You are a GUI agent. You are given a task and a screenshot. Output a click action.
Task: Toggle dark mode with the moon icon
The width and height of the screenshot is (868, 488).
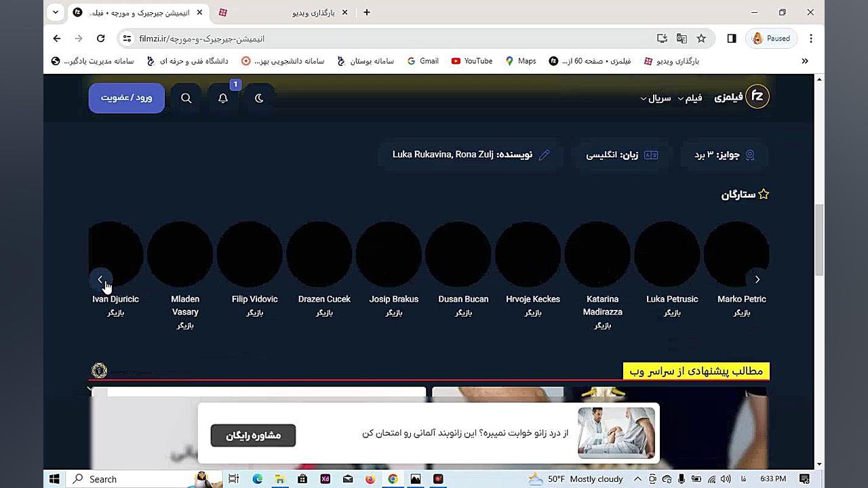pos(259,98)
